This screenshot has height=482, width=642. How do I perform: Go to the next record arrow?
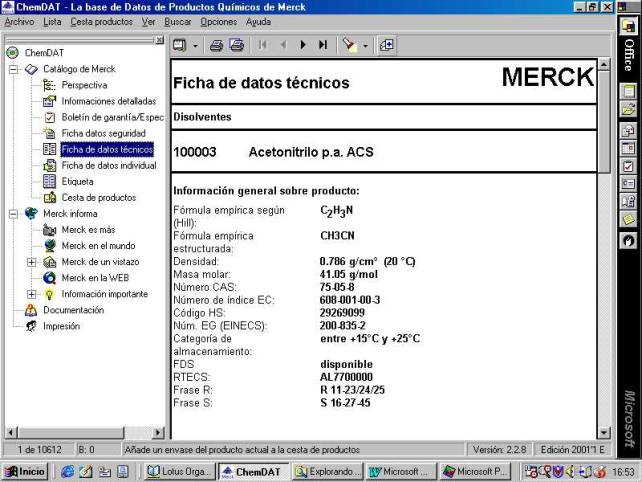[303, 45]
